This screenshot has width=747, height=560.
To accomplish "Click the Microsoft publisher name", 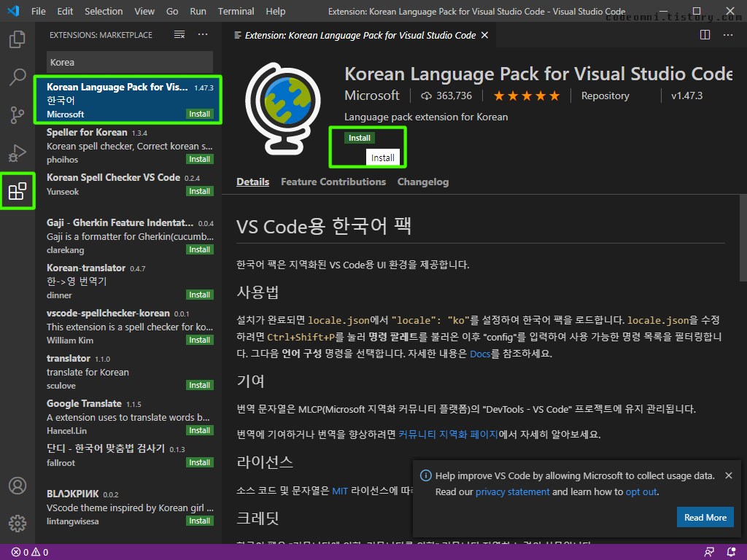I will (x=371, y=96).
